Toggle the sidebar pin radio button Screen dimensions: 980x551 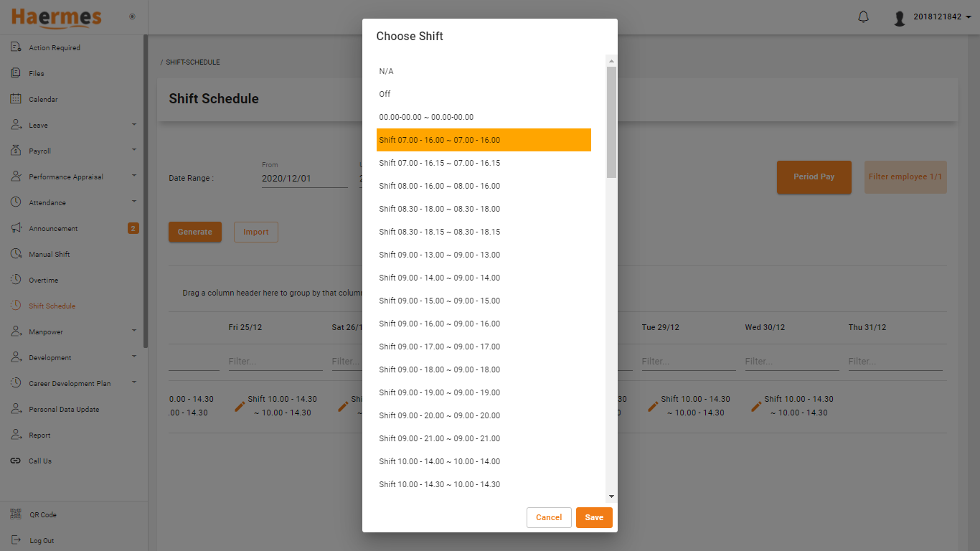click(132, 17)
